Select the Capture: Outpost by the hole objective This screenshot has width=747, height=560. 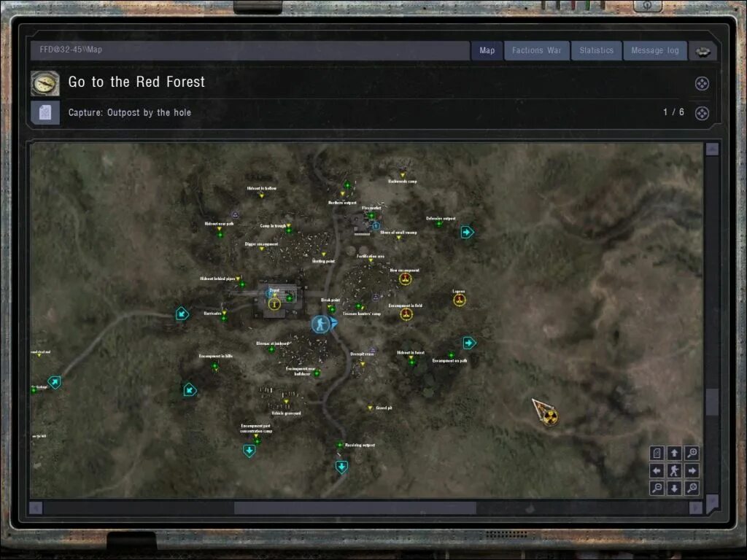pos(130,113)
